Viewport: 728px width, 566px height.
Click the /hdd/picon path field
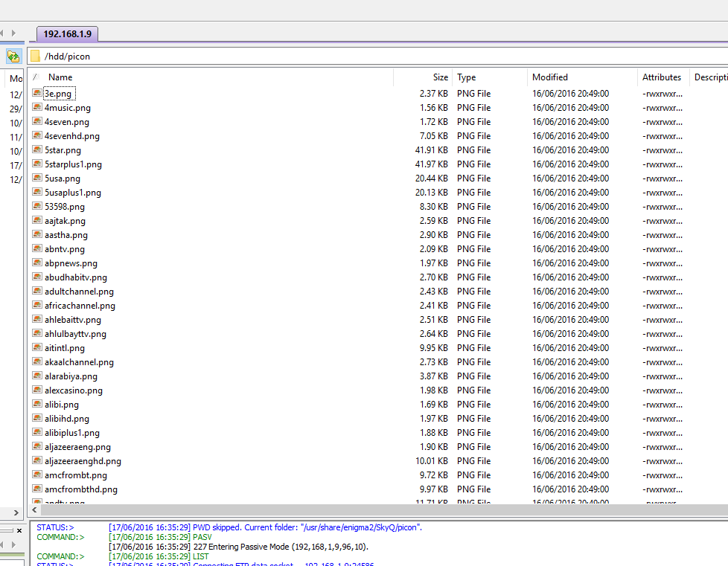[377, 57]
